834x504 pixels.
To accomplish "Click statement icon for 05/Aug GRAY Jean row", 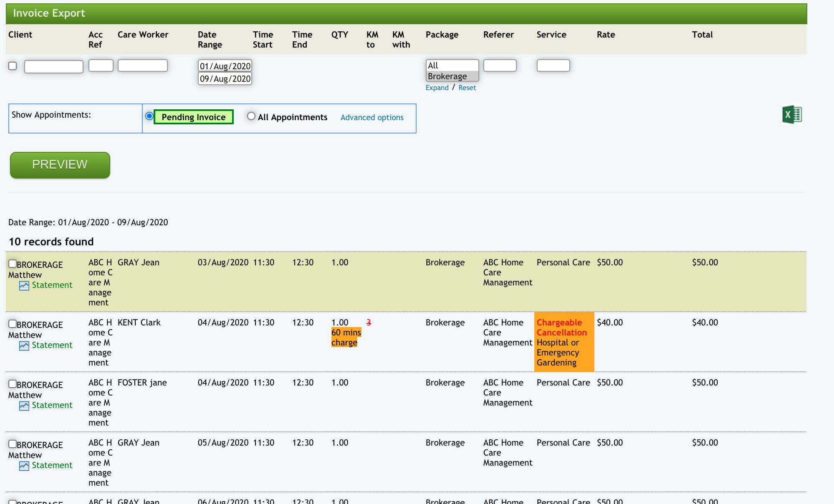I will tap(24, 466).
